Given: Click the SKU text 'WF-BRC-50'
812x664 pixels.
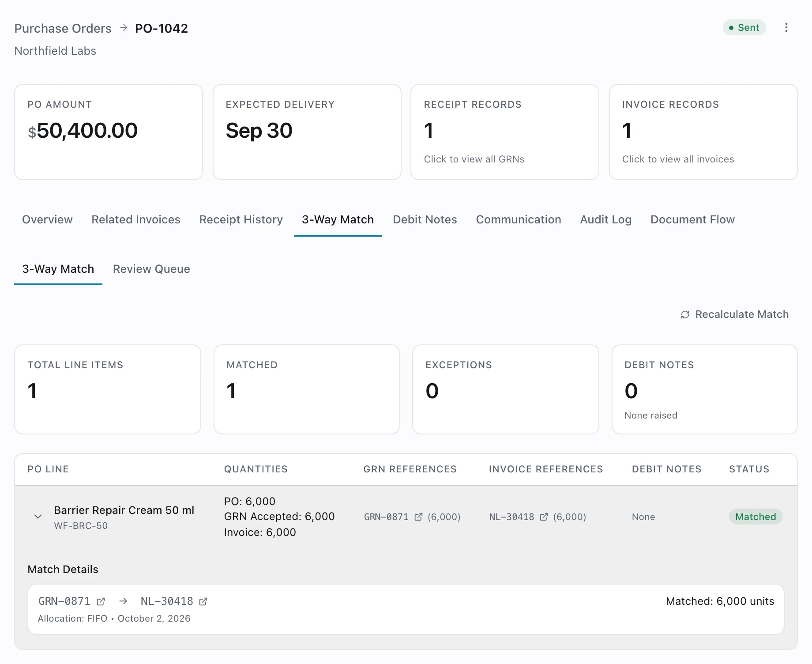Looking at the screenshot, I should [81, 526].
